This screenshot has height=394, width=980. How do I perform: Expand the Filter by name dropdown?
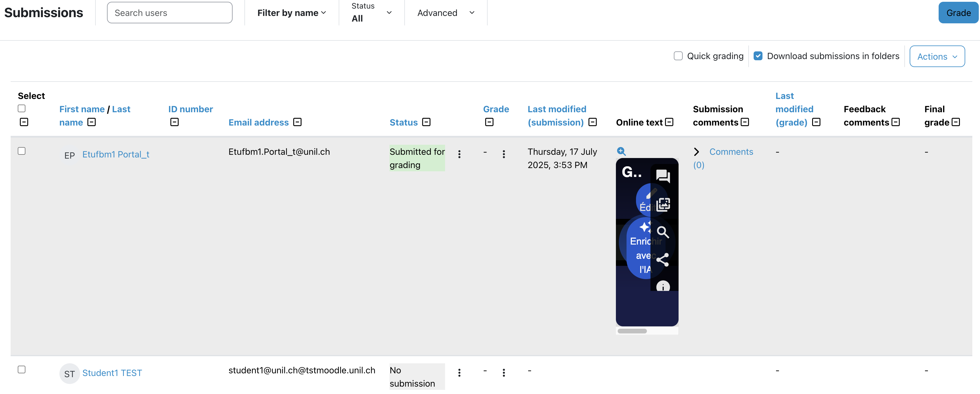click(291, 13)
